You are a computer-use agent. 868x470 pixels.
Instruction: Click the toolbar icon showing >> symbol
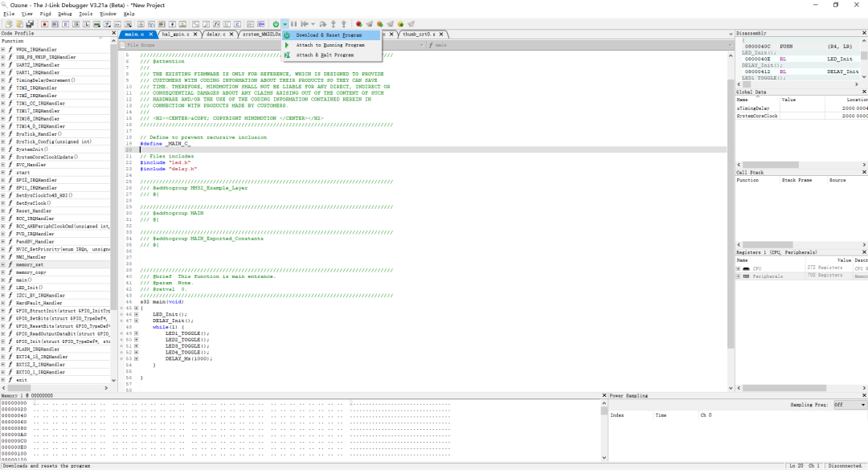tap(117, 24)
